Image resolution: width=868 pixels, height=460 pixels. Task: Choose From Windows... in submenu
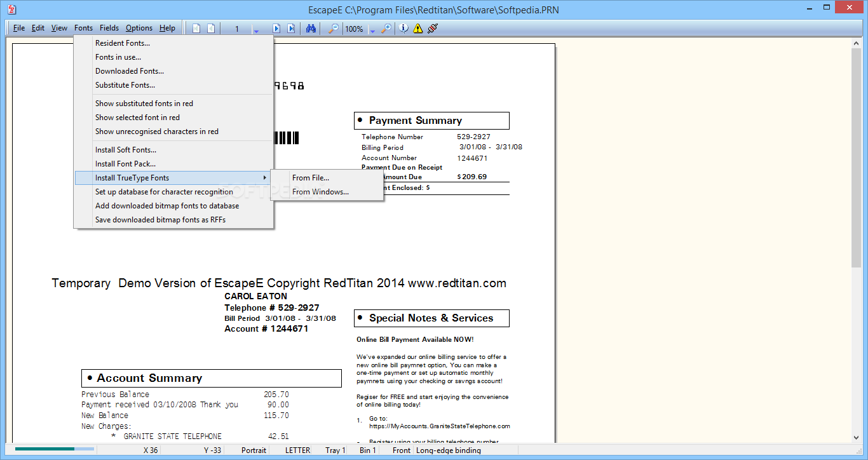click(327, 192)
